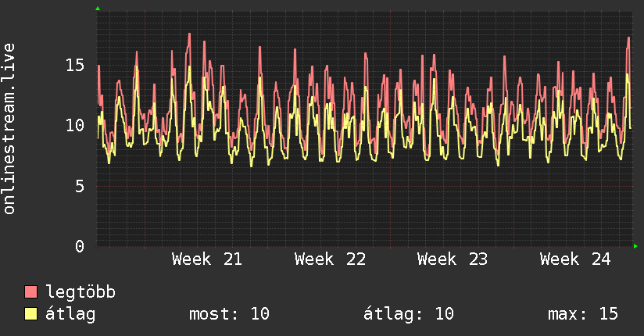Click the yellow átlag legend color swatch
Screen dimensions: 644x336
pos(30,314)
